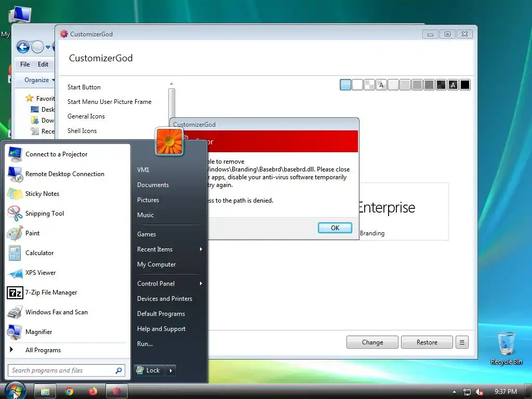The width and height of the screenshot is (532, 399).
Task: Open history dropdown beside Explorer nav arrows
Action: coord(48,47)
